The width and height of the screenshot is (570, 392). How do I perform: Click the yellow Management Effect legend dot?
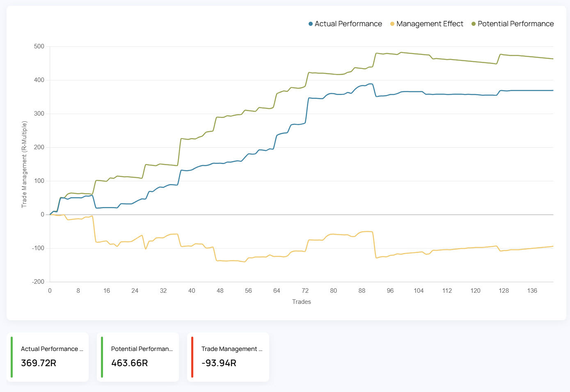[392, 24]
